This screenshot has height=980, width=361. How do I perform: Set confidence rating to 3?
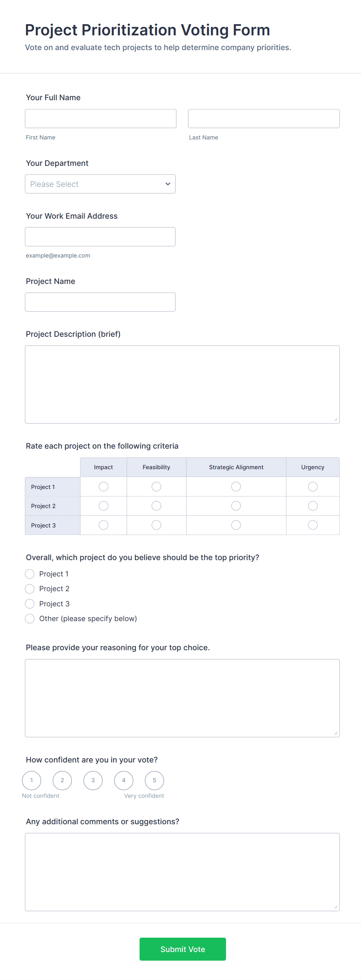tap(93, 780)
